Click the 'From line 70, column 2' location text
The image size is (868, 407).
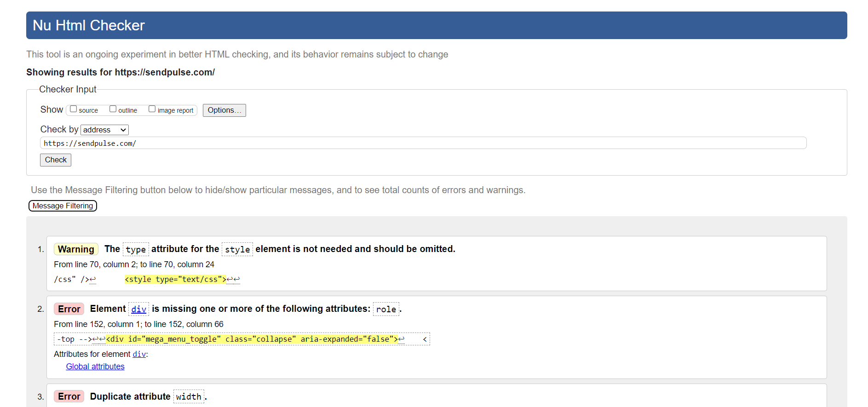134,264
